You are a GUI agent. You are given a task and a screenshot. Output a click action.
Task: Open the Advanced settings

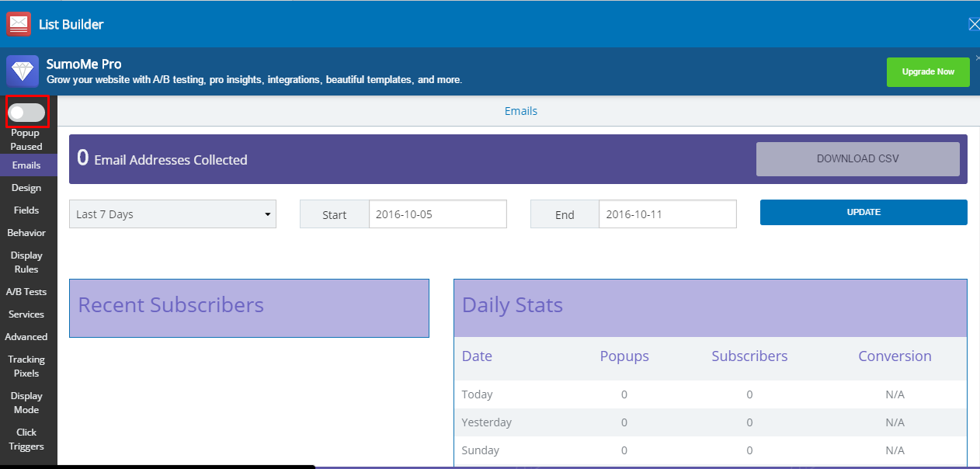pyautogui.click(x=26, y=337)
